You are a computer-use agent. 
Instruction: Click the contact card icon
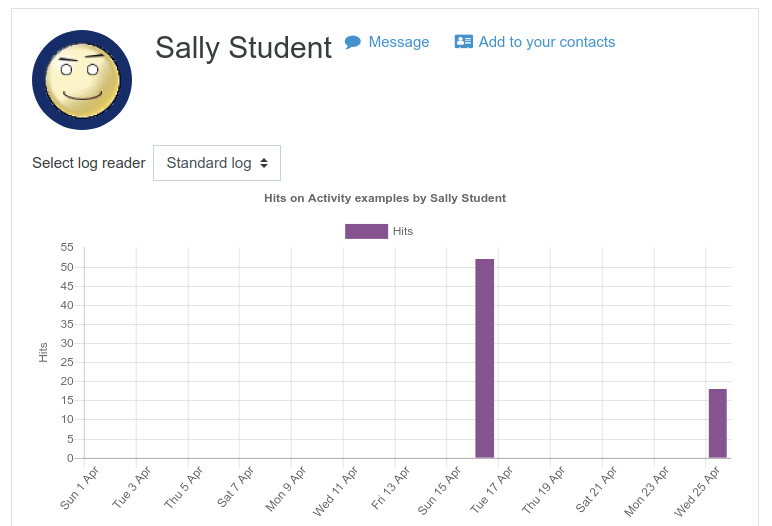[463, 41]
